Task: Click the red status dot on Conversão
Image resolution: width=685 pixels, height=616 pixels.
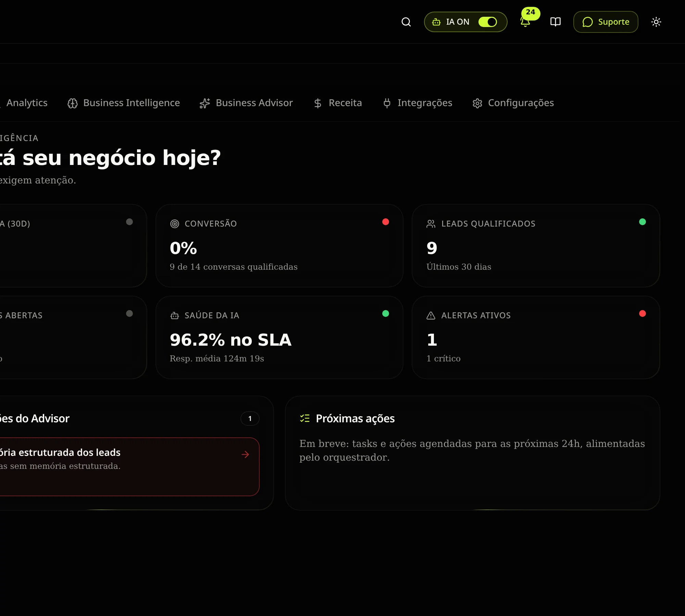Action: pos(386,222)
